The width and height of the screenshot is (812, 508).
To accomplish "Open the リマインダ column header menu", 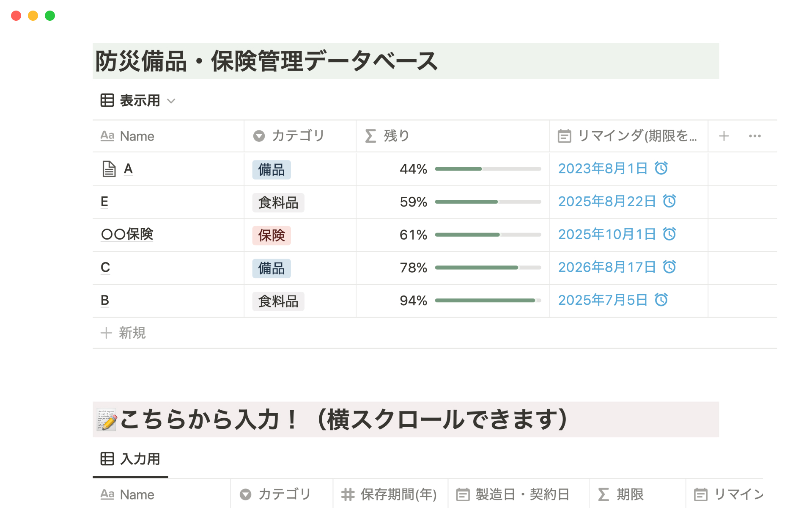I will click(x=628, y=136).
